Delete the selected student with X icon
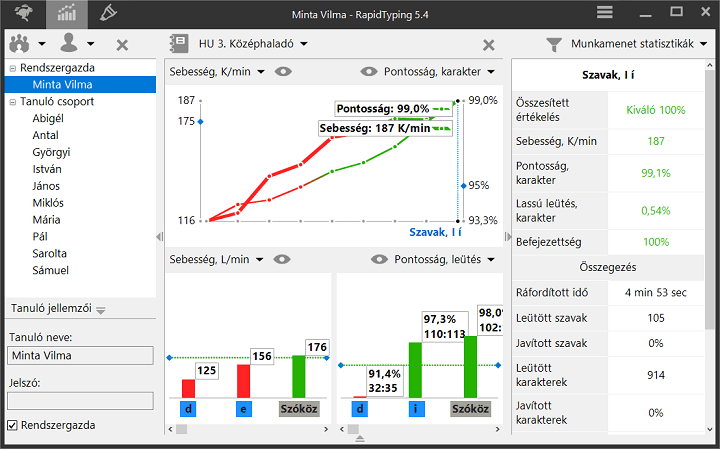The width and height of the screenshot is (720, 449). click(122, 45)
